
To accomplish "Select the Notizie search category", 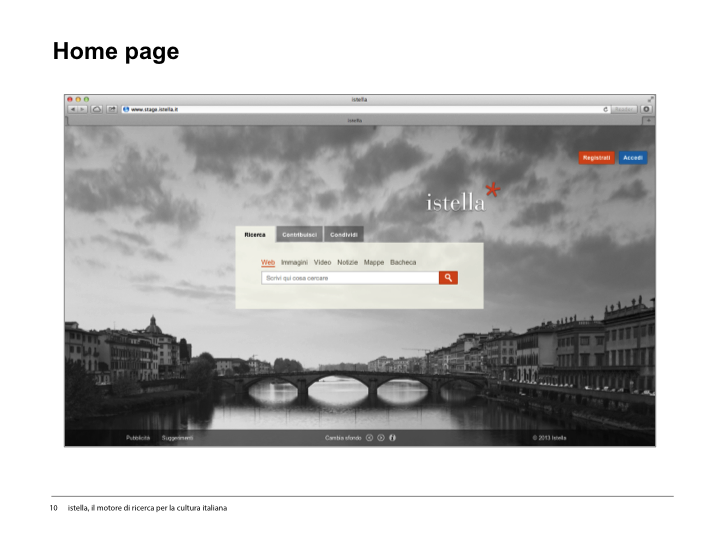I will (x=348, y=262).
